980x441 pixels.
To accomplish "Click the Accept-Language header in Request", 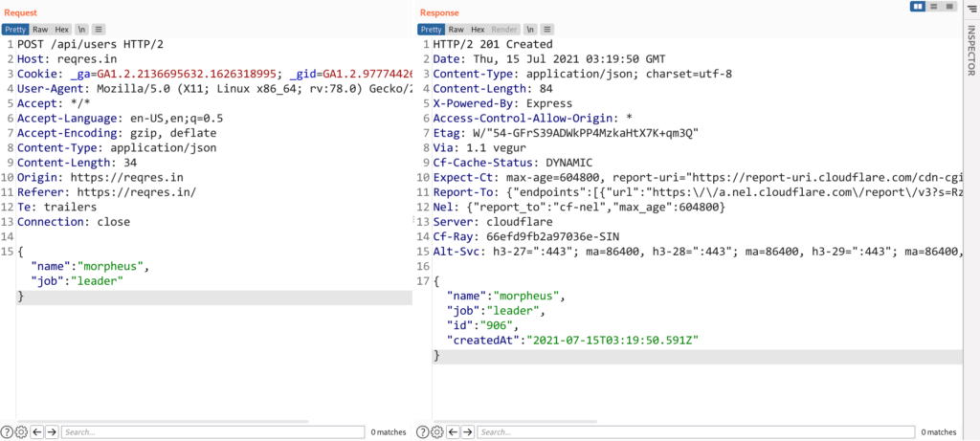I will point(120,119).
